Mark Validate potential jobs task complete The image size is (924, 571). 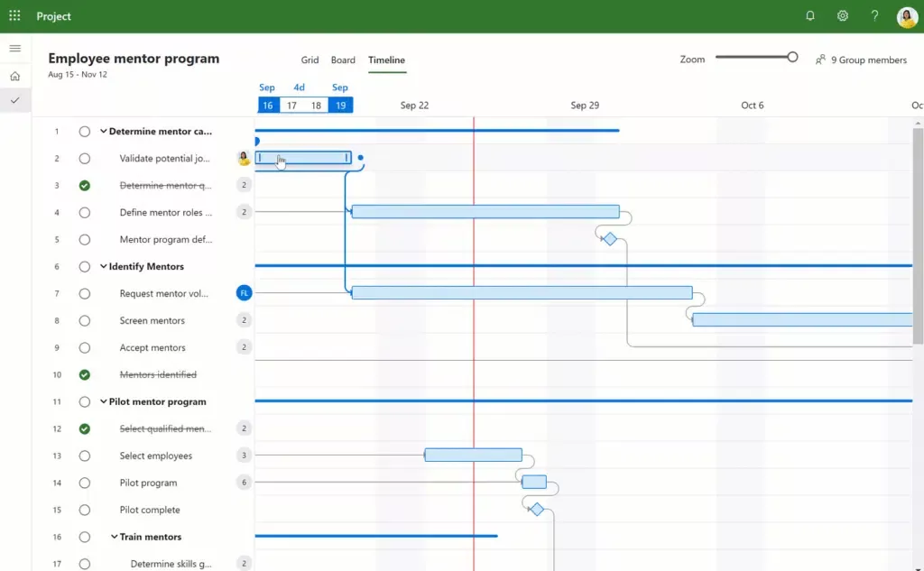pos(84,159)
